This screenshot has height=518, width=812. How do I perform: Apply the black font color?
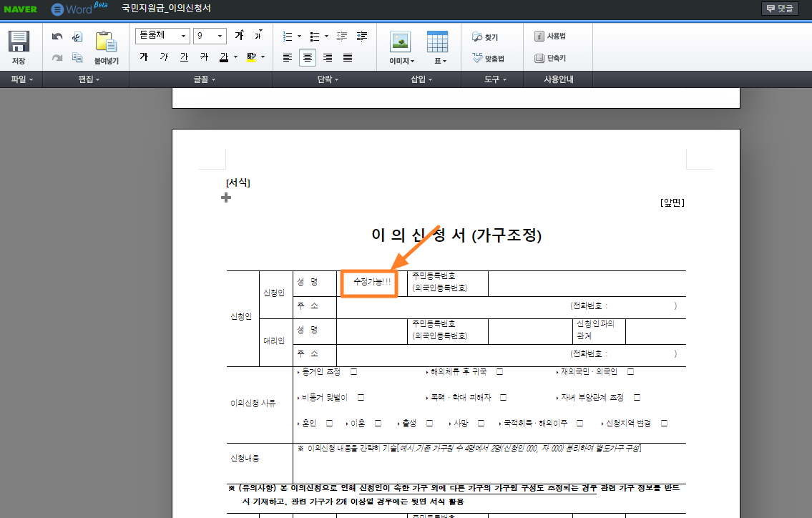click(x=224, y=57)
